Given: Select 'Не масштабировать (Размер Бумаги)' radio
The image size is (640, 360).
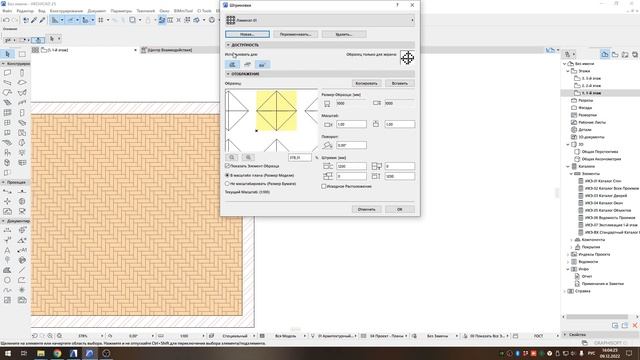Looking at the screenshot, I should [x=227, y=184].
